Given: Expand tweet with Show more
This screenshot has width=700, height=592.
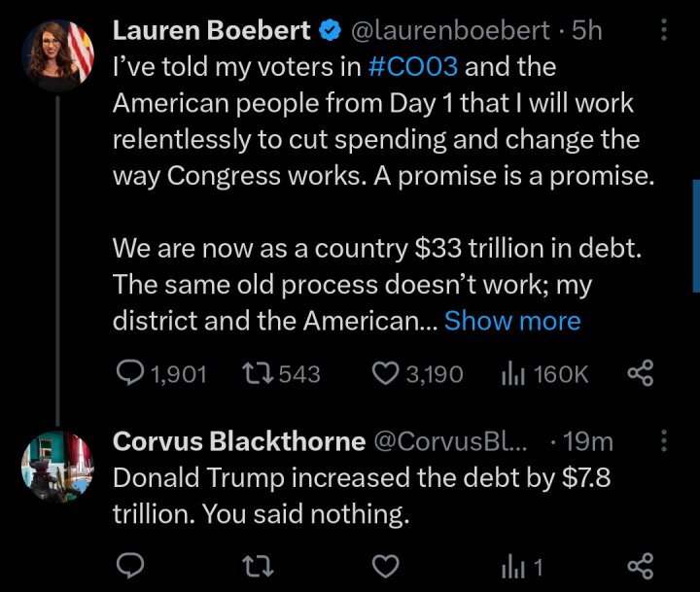Looking at the screenshot, I should pos(512,321).
